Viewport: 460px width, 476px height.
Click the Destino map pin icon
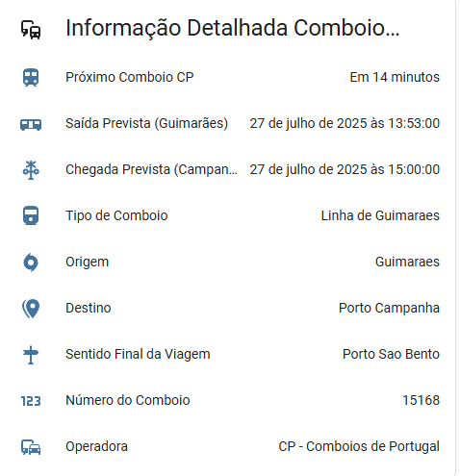click(31, 309)
